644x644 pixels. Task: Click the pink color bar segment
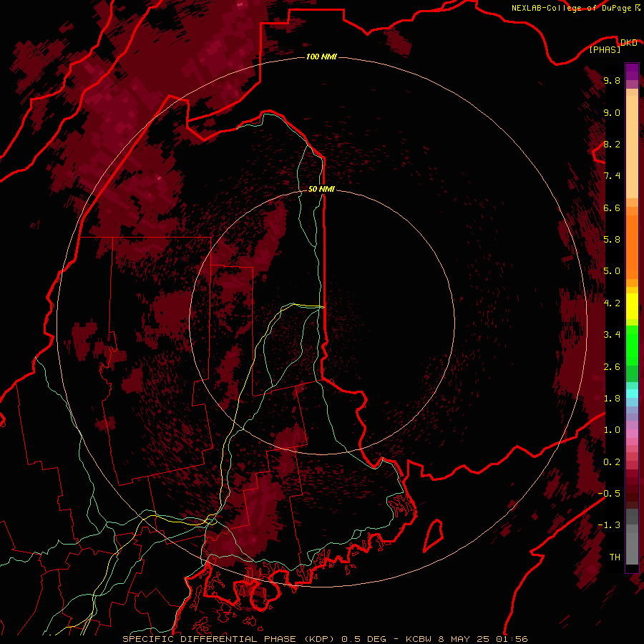click(632, 434)
